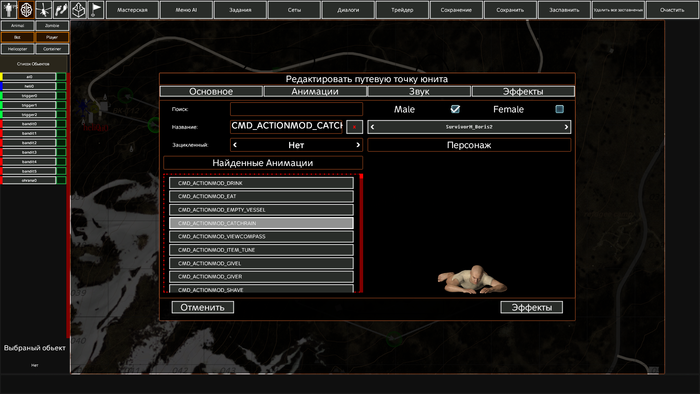Select the human figure icon in the toolbar
The height and width of the screenshot is (394, 700).
[9, 9]
